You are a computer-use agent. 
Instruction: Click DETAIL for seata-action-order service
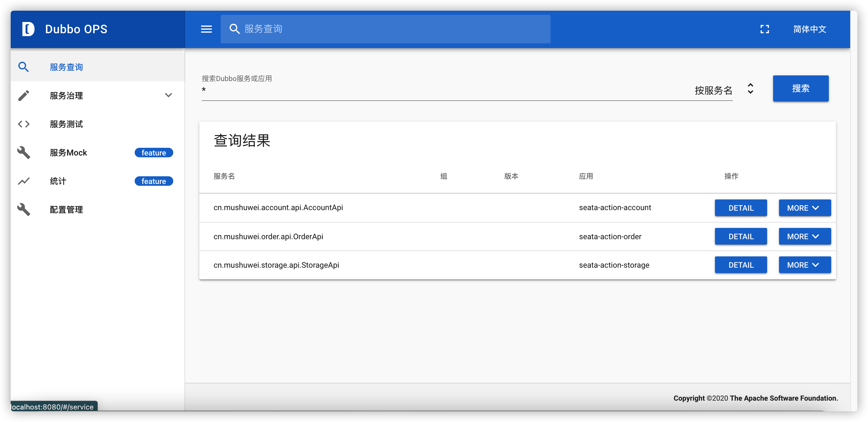[740, 236]
